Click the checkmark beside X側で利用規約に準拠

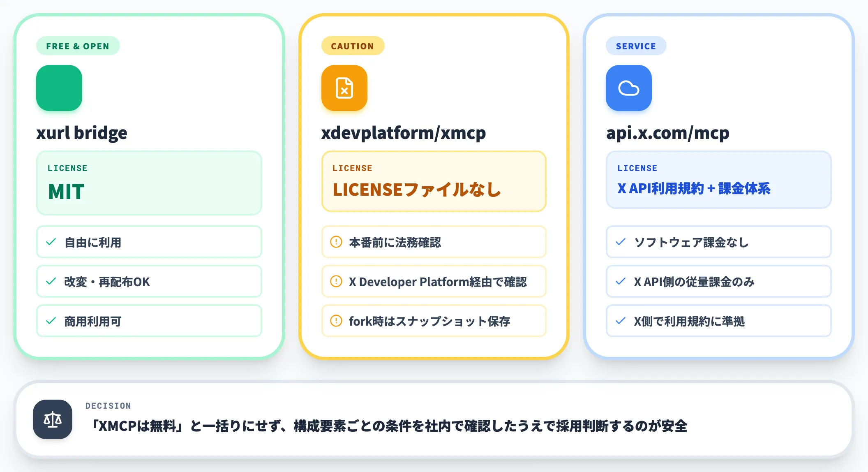click(x=621, y=321)
